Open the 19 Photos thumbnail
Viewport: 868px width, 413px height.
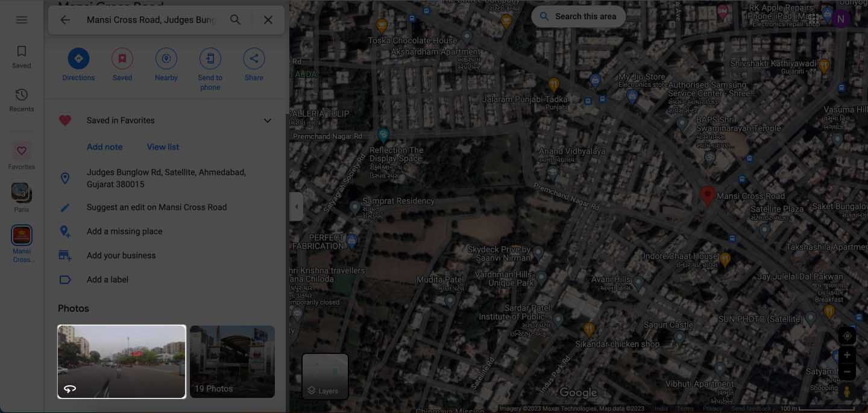232,362
